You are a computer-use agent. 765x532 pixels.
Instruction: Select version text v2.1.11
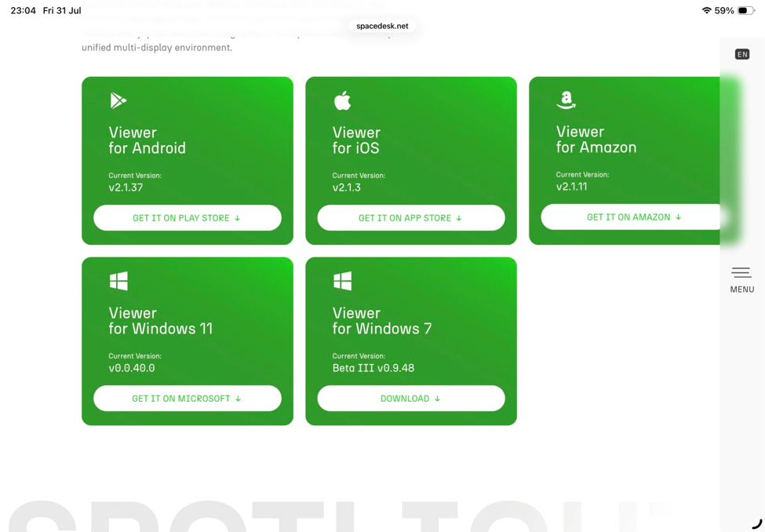coord(572,186)
